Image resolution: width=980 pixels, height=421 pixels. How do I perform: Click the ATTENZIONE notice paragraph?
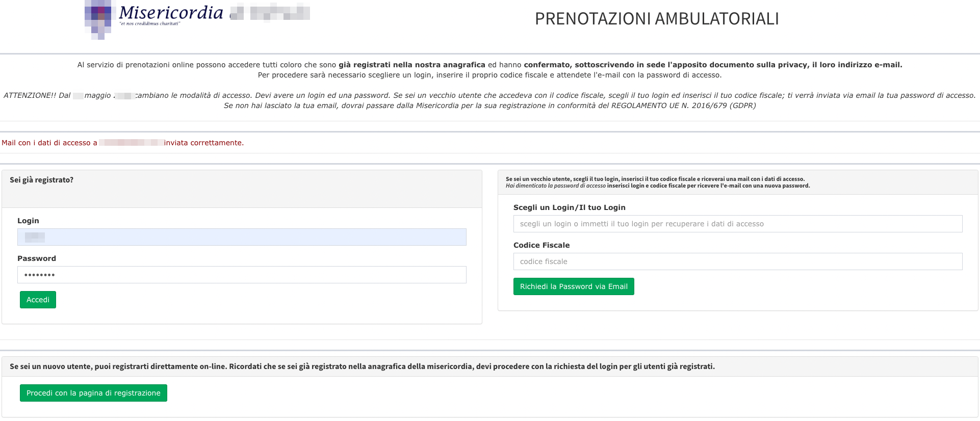click(x=489, y=100)
